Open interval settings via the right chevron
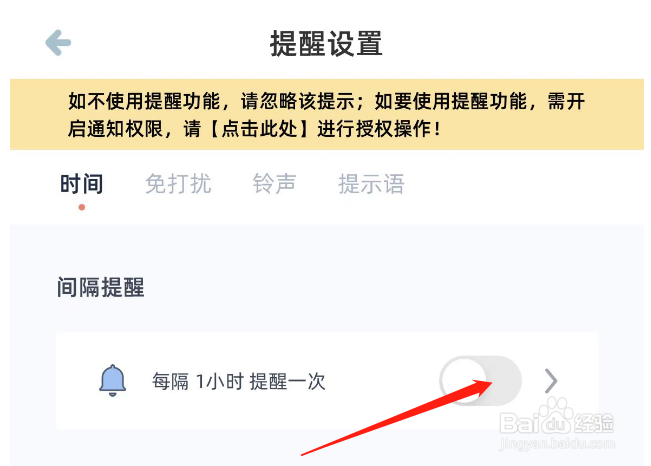Viewport: 651px width, 466px height. coord(551,380)
